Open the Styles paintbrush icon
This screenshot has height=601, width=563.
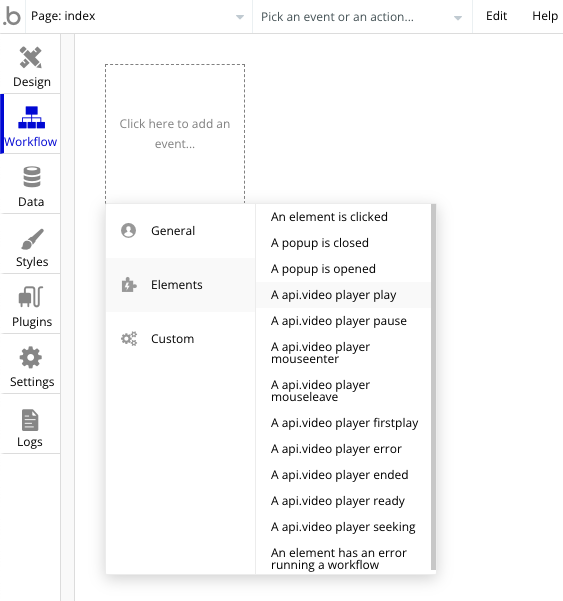[32, 239]
